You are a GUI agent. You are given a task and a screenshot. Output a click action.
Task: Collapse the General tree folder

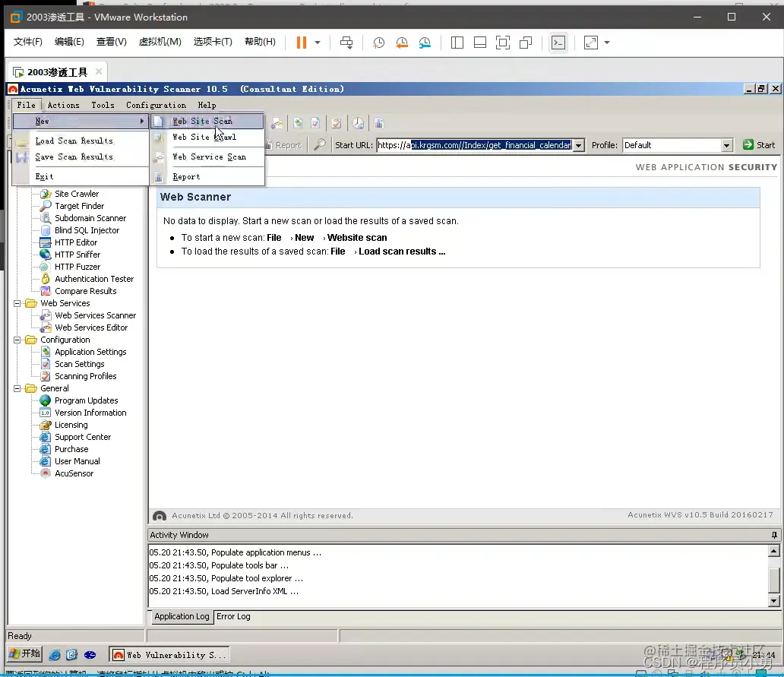click(x=17, y=388)
